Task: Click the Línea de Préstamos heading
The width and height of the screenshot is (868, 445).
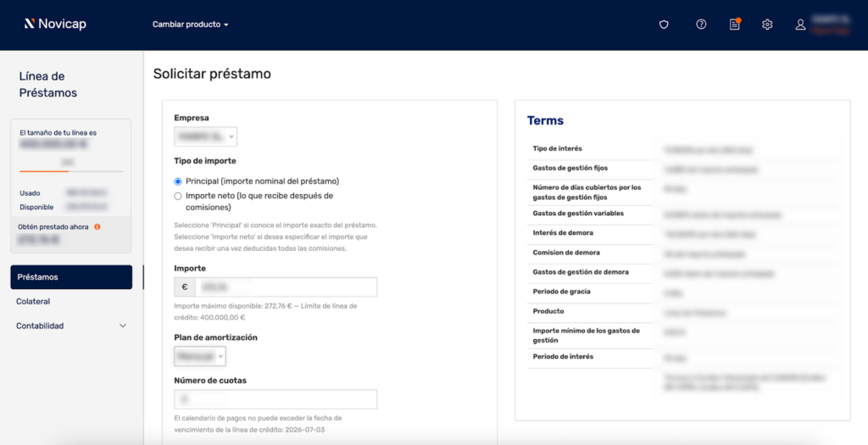Action: pyautogui.click(x=48, y=85)
